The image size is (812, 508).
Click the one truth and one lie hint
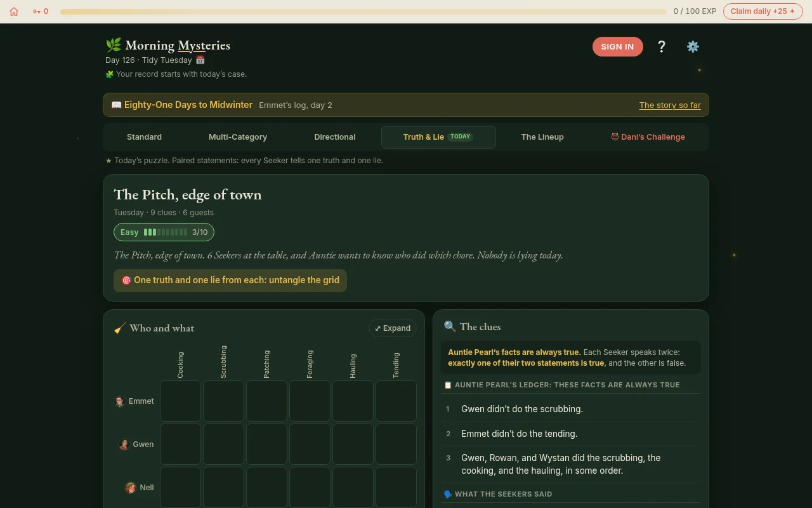230,280
